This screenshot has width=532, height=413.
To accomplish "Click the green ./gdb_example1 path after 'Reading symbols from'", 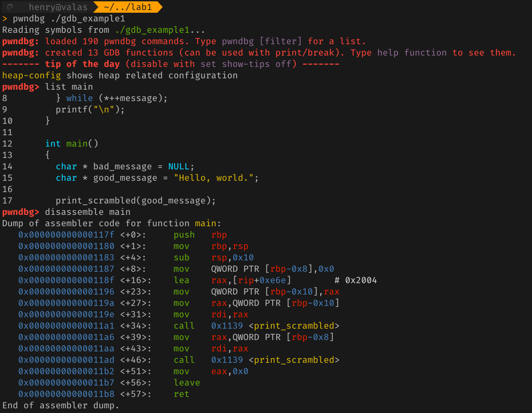I will (152, 30).
